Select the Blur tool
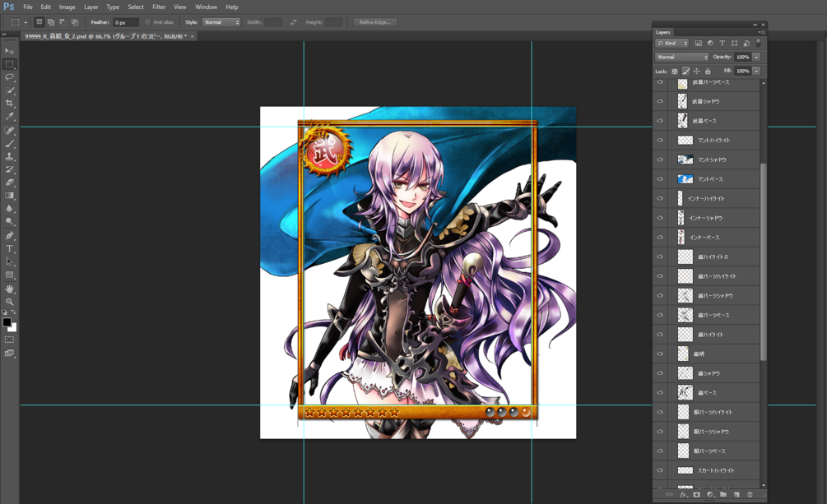 [x=10, y=209]
